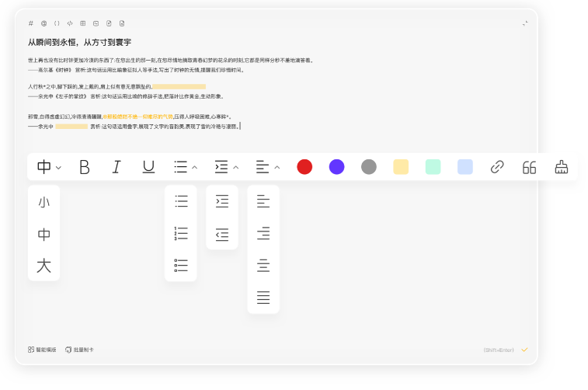Apply red text color

click(304, 167)
